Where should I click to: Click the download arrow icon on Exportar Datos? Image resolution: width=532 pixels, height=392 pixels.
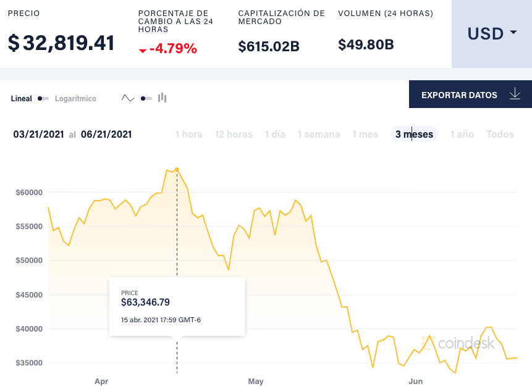click(515, 94)
